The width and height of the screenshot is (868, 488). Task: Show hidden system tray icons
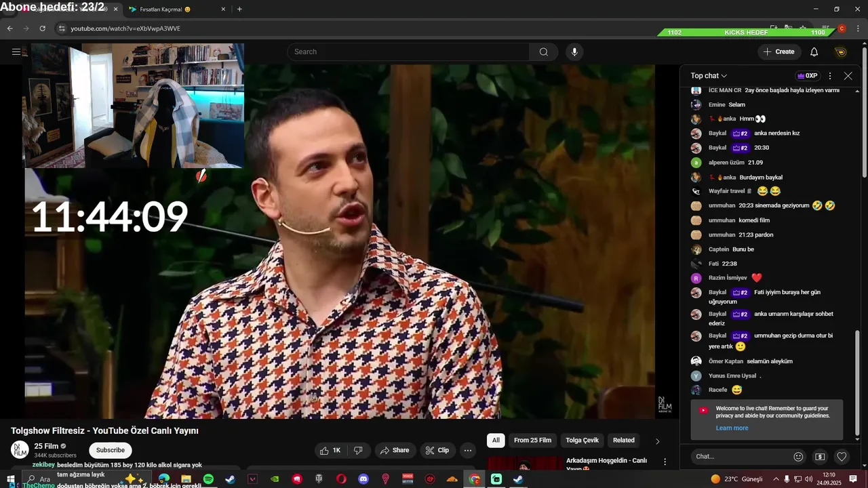pos(776,479)
